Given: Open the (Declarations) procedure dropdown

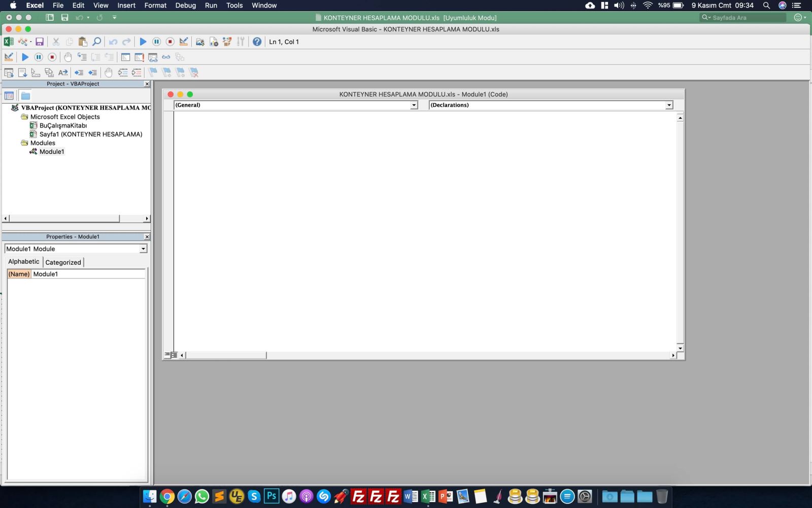Looking at the screenshot, I should [669, 105].
